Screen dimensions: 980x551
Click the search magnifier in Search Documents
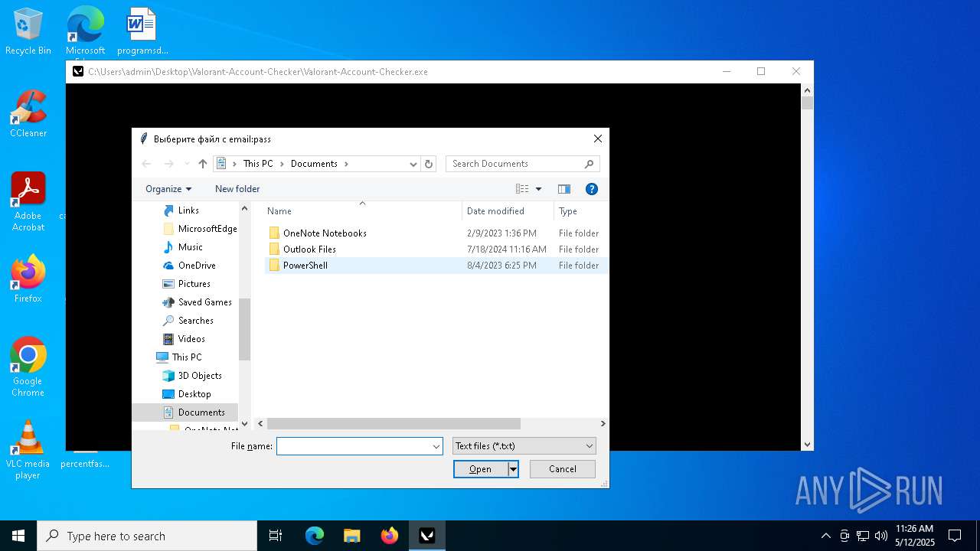tap(589, 164)
